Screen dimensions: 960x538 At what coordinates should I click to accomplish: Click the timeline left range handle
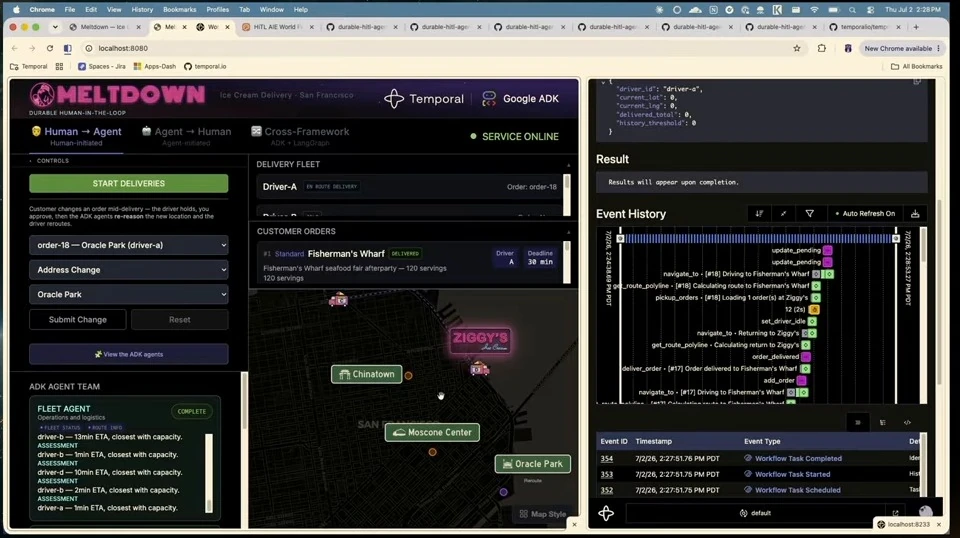click(x=620, y=239)
